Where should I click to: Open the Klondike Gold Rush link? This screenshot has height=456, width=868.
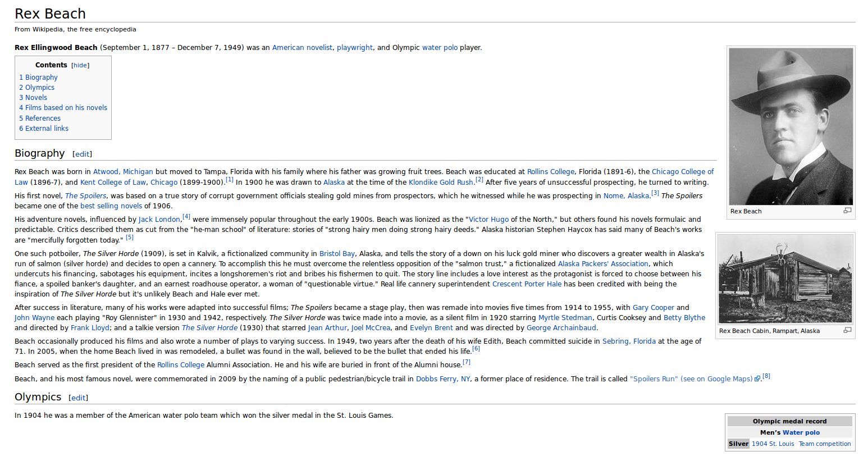coord(441,183)
